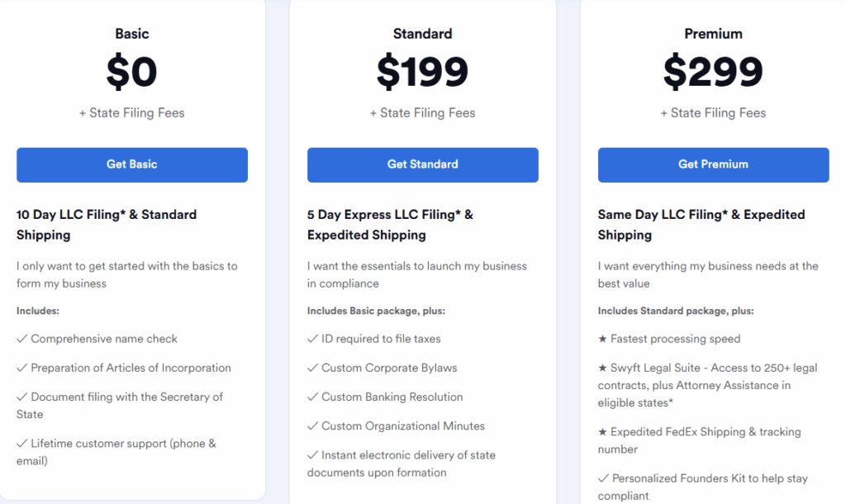Click checkmark beside Personalized Founders Kit
This screenshot has height=504, width=846.
point(603,478)
